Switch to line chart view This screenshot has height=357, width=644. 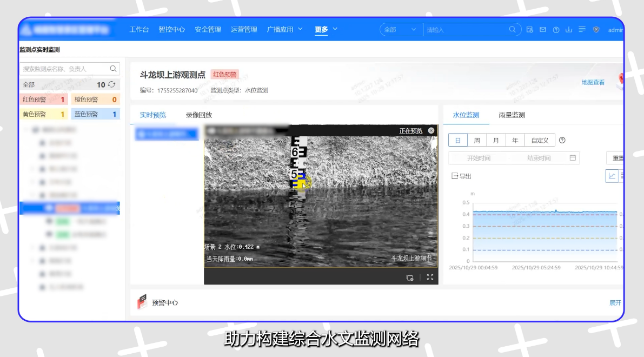[x=612, y=176]
